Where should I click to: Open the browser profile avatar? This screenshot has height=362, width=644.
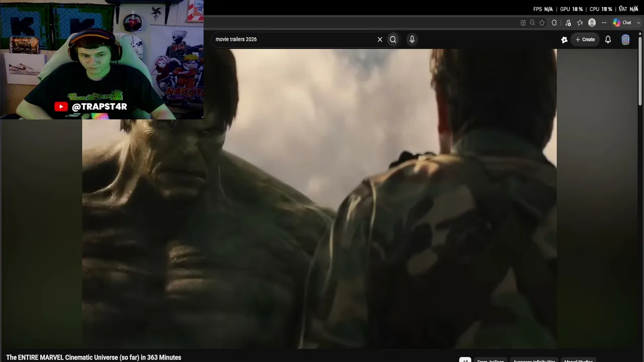tap(592, 23)
